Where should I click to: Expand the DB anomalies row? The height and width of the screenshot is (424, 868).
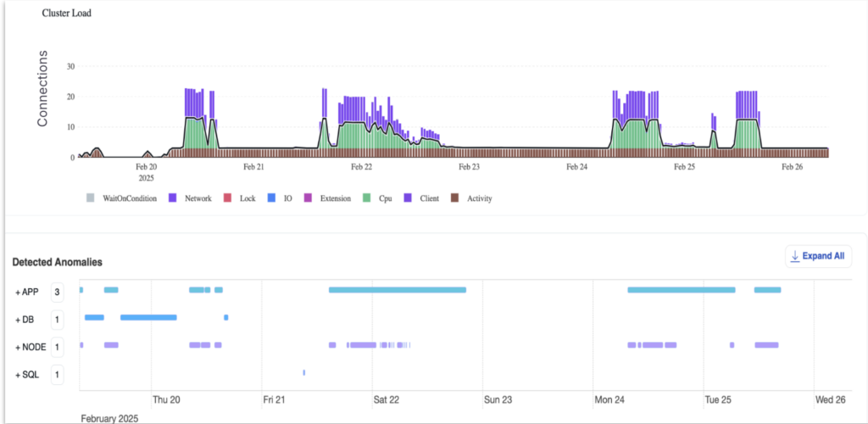pyautogui.click(x=25, y=320)
